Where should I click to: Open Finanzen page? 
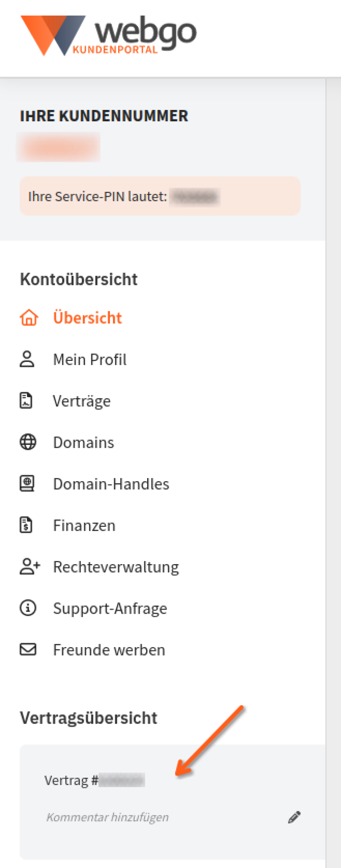point(85,525)
